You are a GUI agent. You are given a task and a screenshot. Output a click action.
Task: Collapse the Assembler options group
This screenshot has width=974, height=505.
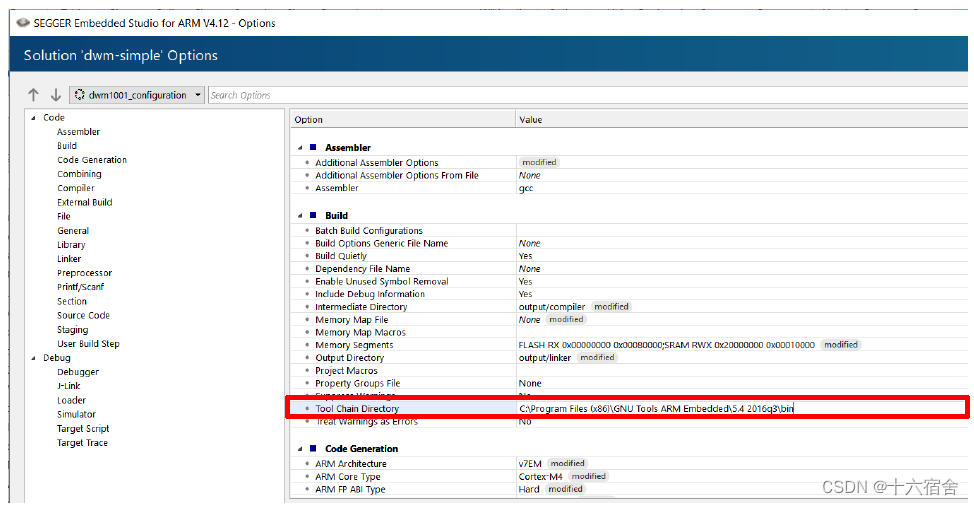[301, 148]
